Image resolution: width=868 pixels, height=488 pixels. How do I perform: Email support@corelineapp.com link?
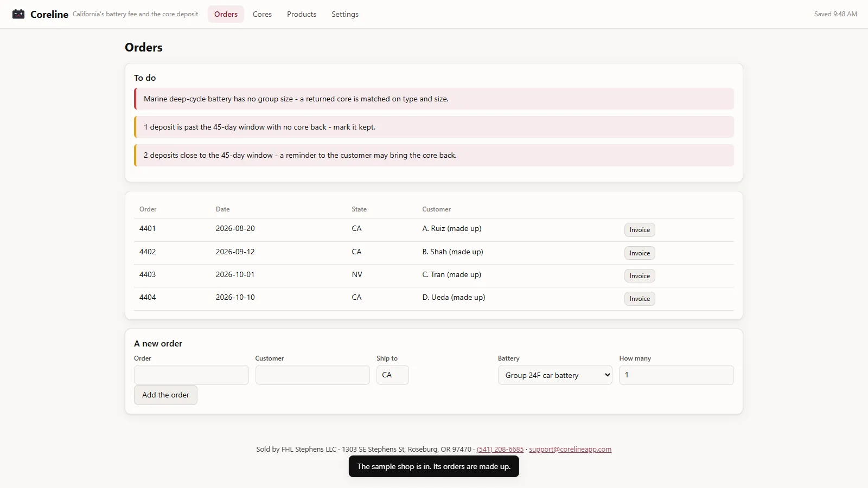(570, 450)
